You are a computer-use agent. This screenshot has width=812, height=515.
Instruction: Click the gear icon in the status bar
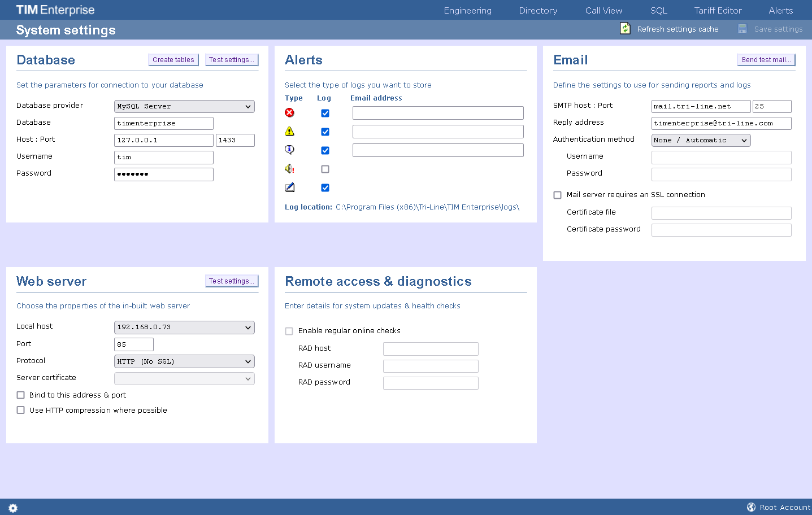pyautogui.click(x=12, y=508)
